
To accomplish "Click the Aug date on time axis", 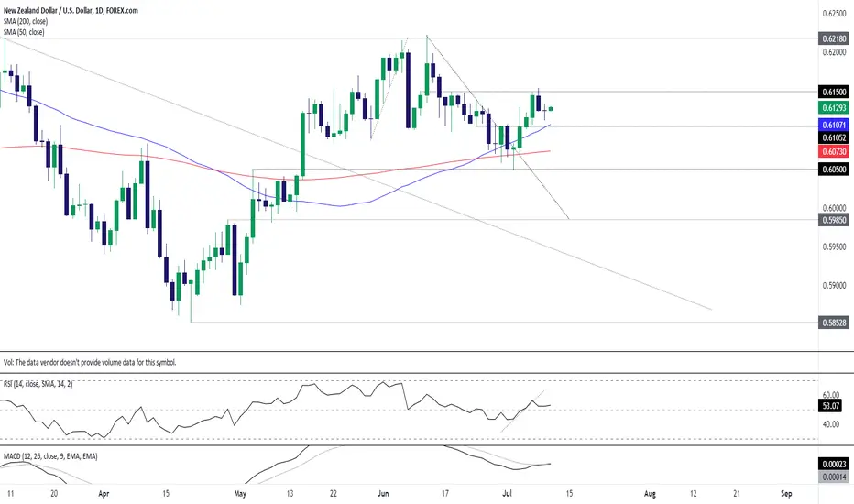I will tap(650, 494).
